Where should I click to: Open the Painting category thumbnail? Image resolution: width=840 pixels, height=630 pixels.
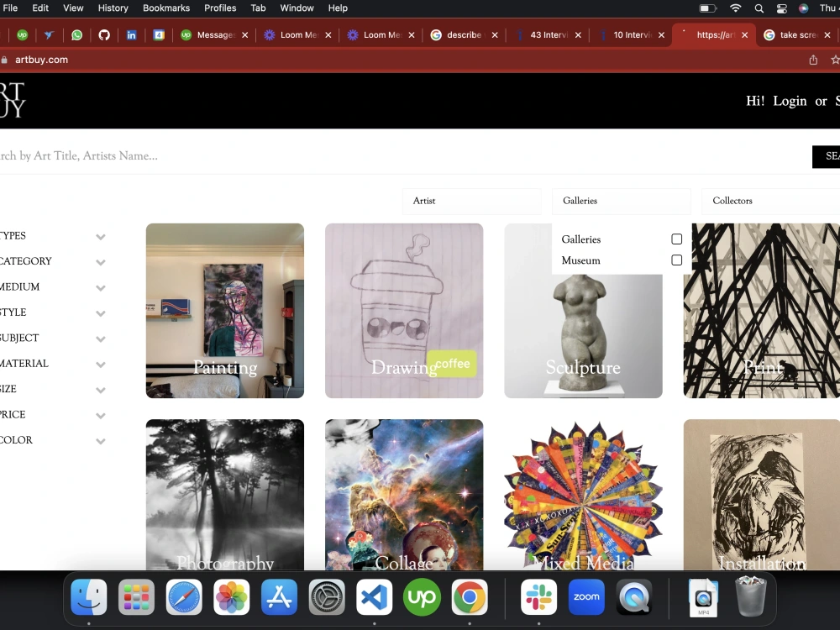[x=225, y=311]
